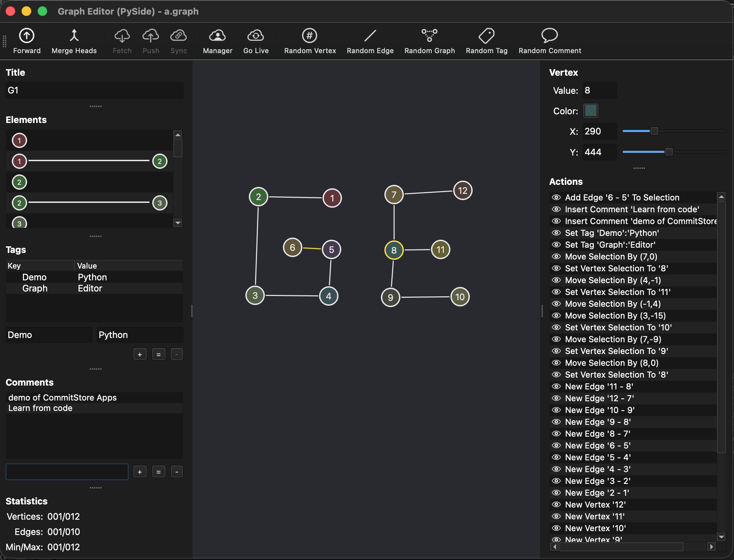
Task: Click the Random Edge tool
Action: (370, 36)
